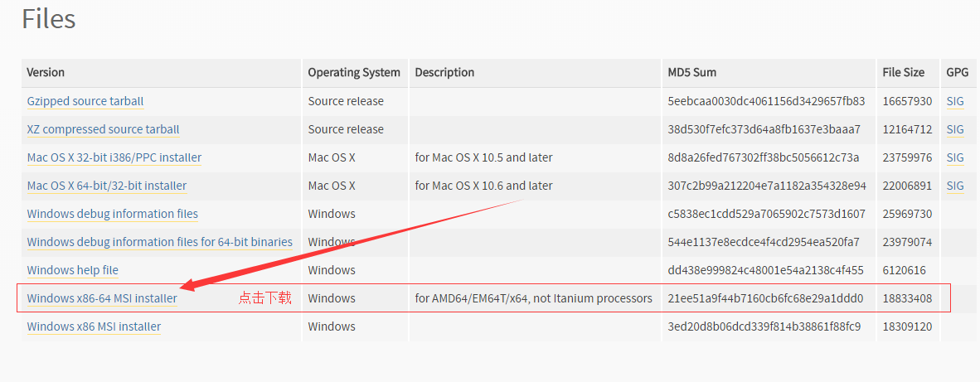Open SIG link for Mac 64-bit/32-bit installer

click(x=955, y=186)
